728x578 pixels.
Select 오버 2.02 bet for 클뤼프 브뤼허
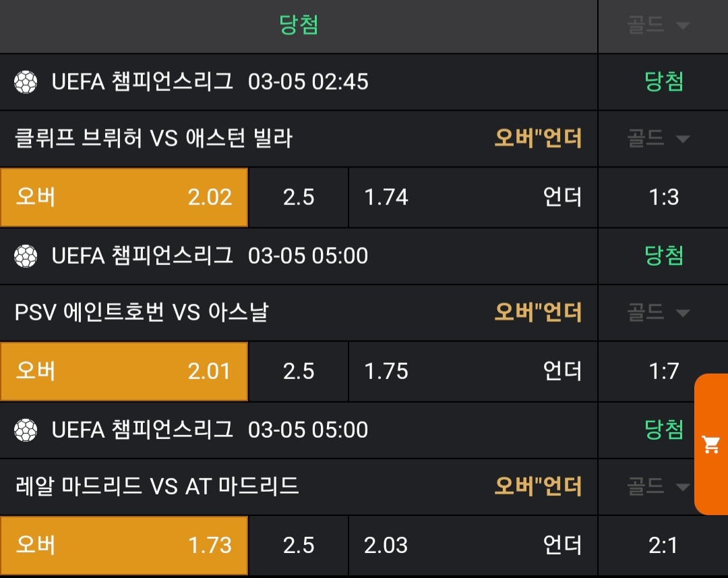[x=124, y=198]
